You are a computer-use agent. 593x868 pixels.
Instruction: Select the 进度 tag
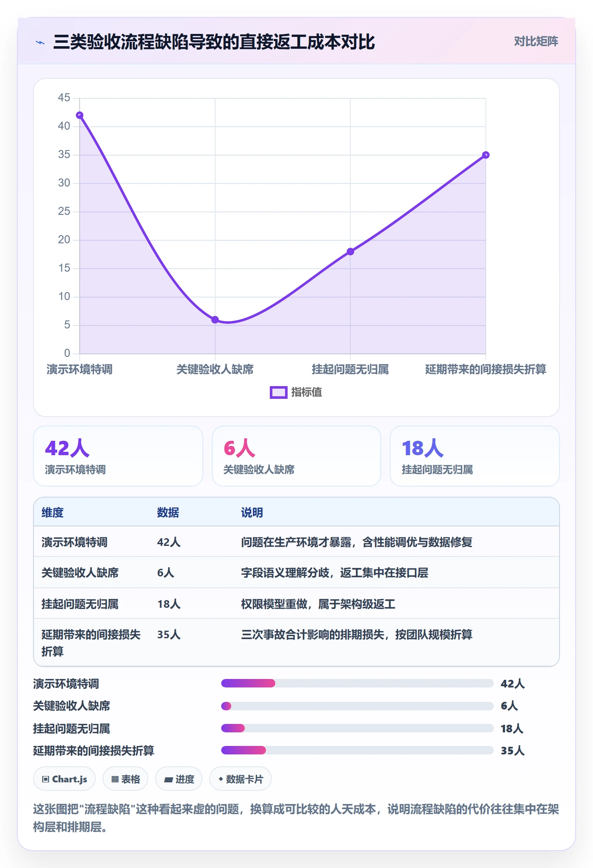(x=179, y=779)
